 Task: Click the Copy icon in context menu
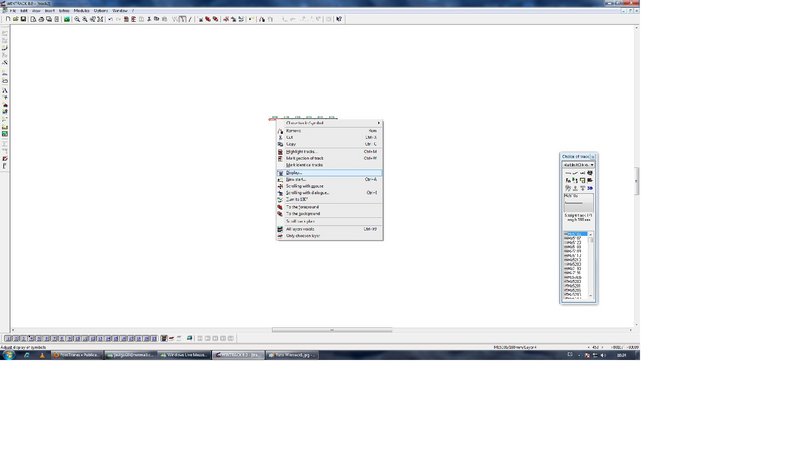point(280,144)
